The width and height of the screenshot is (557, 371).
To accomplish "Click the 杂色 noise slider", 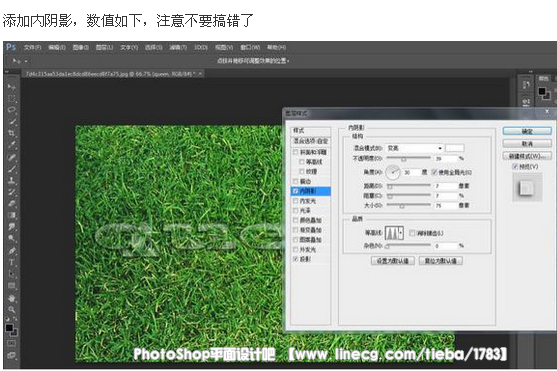I will click(x=409, y=246).
